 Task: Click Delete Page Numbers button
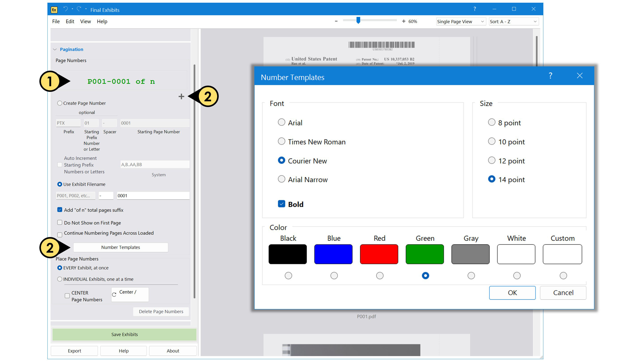[161, 312]
